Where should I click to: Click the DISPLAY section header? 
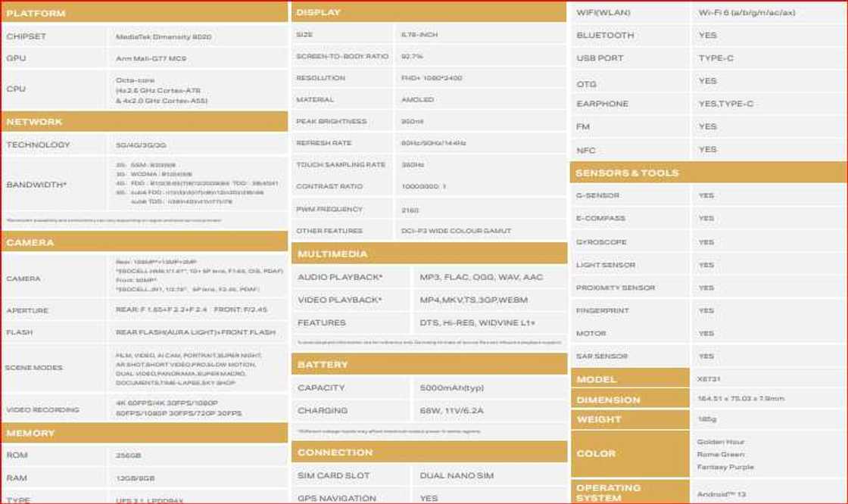tap(318, 13)
